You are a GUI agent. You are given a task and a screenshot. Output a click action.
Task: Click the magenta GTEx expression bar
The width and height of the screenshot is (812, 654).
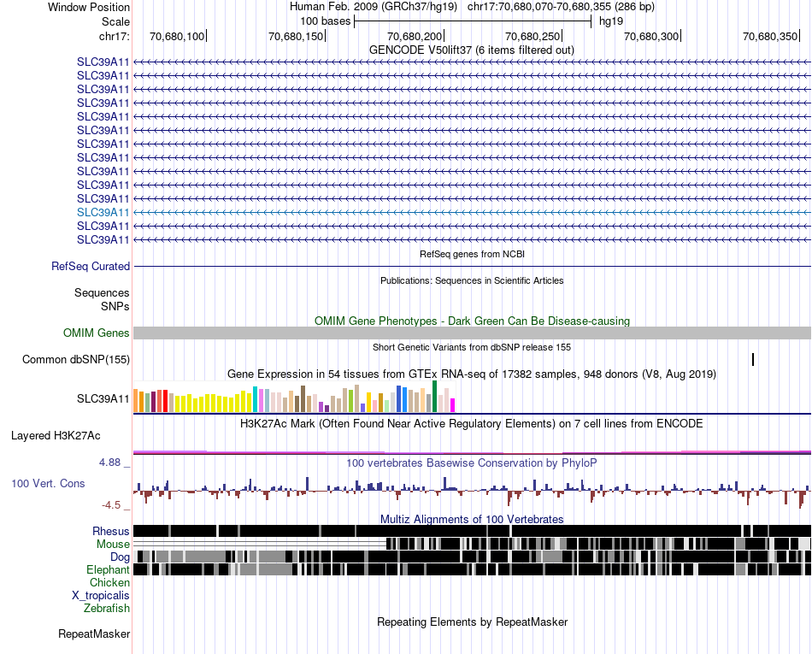(453, 405)
